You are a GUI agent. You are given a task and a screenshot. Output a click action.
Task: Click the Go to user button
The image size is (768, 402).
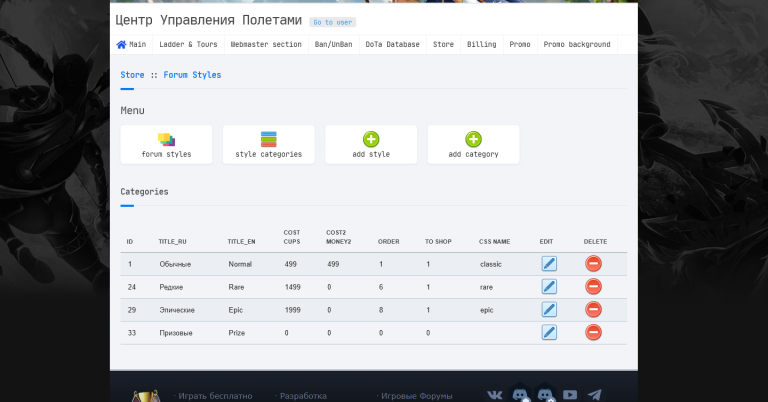(333, 22)
